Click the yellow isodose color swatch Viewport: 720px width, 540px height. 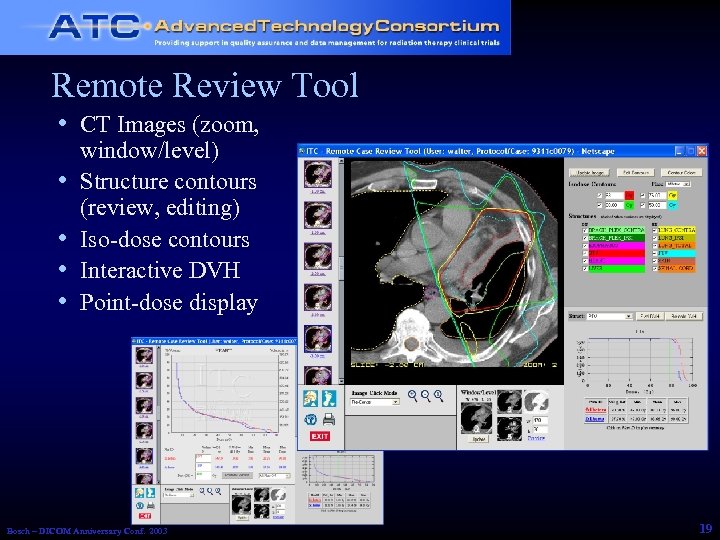coord(673,196)
